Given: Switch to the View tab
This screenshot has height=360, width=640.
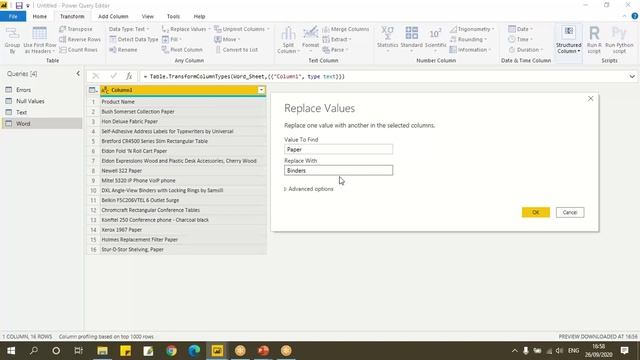Looking at the screenshot, I should coord(148,16).
